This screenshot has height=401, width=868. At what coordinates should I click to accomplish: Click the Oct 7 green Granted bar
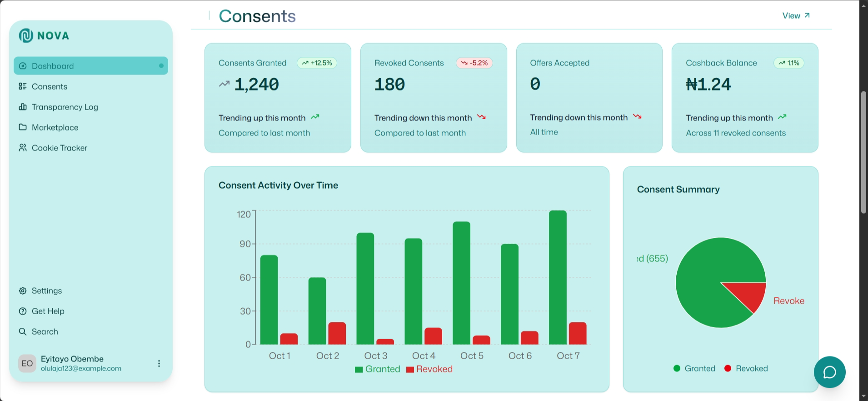coord(558,277)
